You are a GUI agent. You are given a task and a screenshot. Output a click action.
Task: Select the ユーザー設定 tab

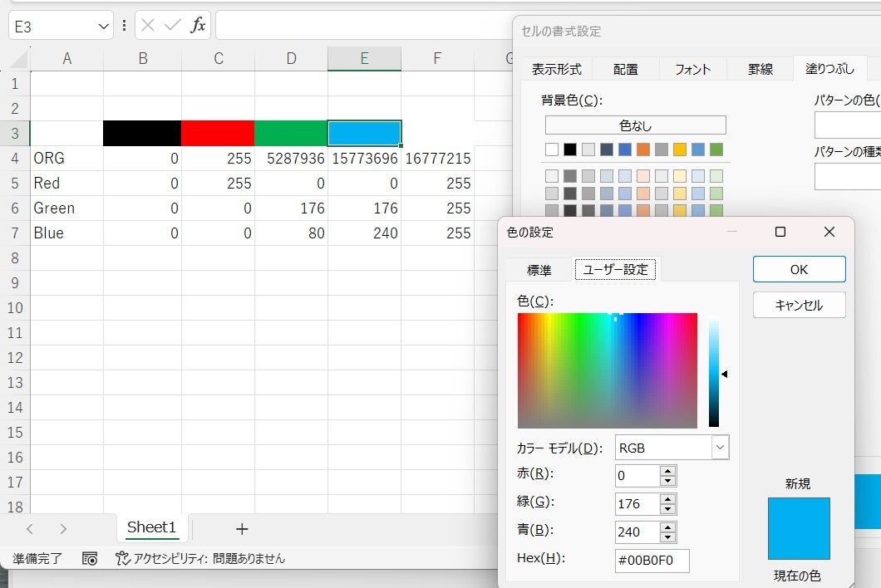coord(615,269)
